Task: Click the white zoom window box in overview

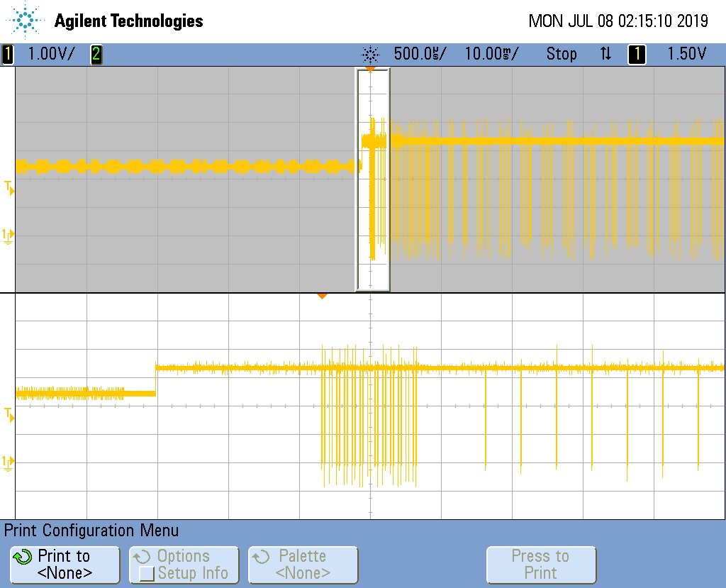Action: (x=373, y=179)
